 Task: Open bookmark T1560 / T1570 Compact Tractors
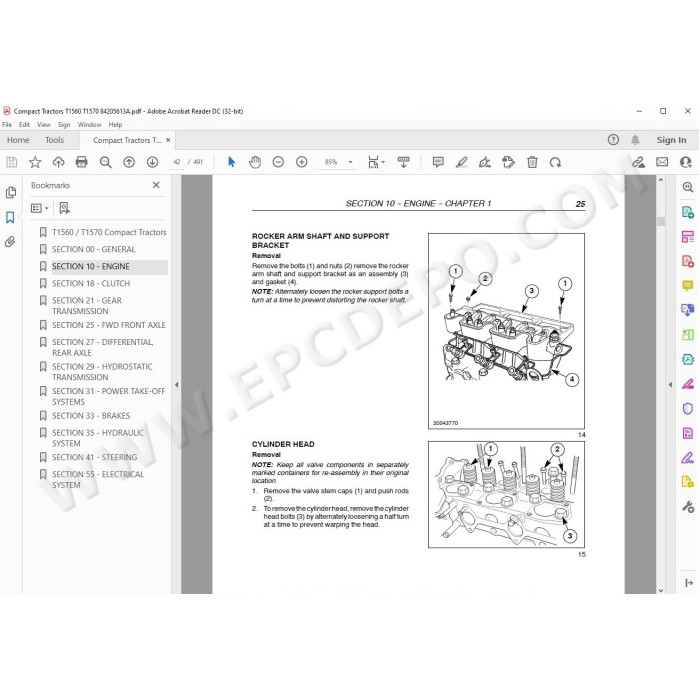(x=109, y=232)
